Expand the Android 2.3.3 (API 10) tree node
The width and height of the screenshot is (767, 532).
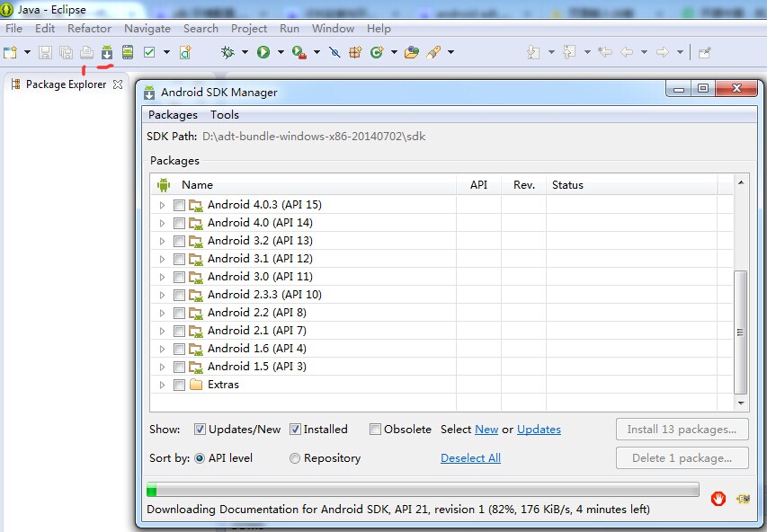tap(162, 296)
